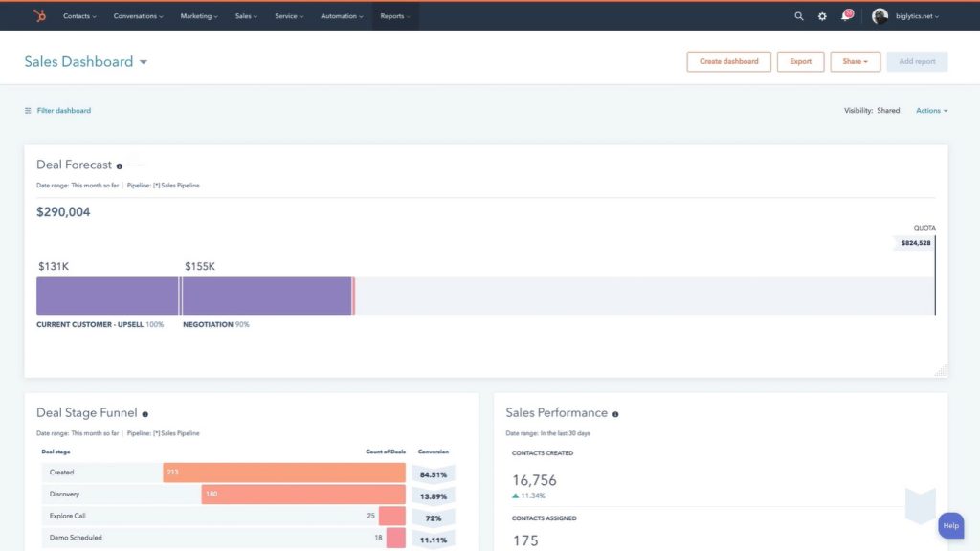
Task: Open the Help widget in the corner
Action: [950, 525]
